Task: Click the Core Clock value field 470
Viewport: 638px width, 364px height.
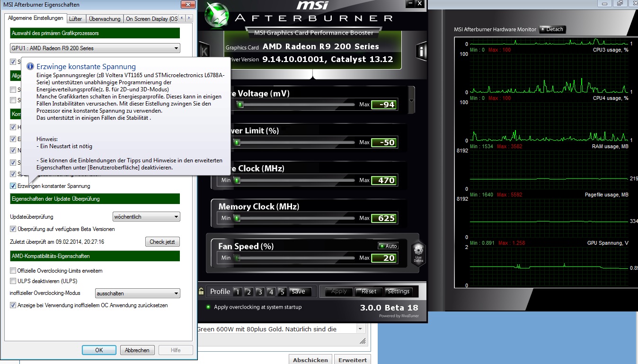Action: pyautogui.click(x=384, y=180)
